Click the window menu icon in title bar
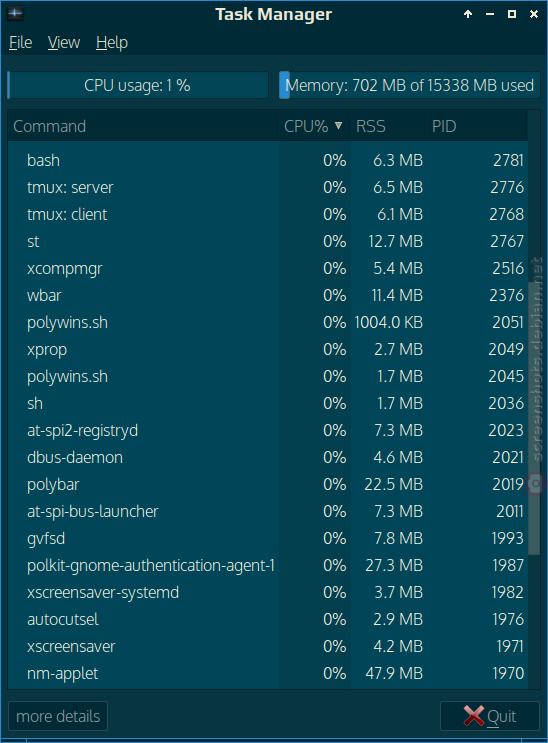Screen dimensions: 548x743 click(x=15, y=13)
